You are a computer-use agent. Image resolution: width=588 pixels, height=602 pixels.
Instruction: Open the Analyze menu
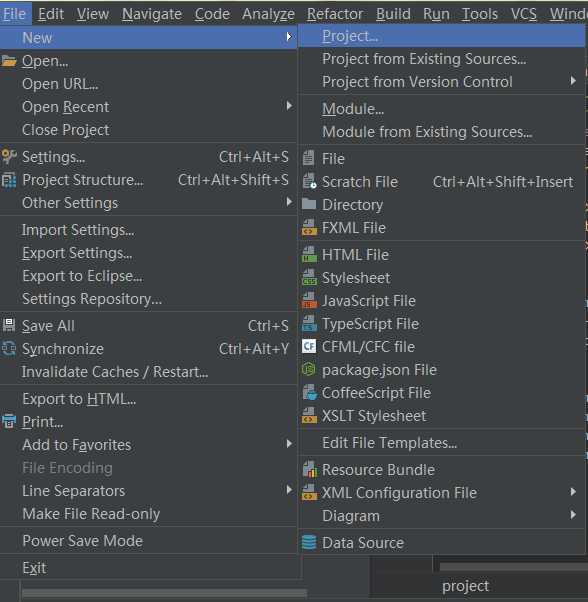point(268,14)
